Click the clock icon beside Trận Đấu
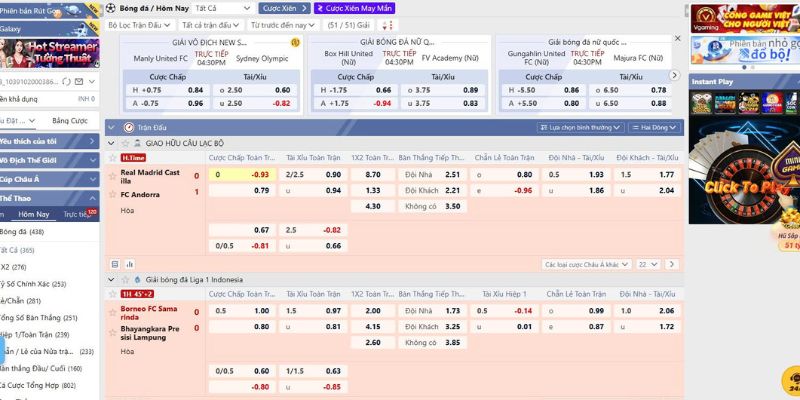The image size is (800, 400). point(129,128)
